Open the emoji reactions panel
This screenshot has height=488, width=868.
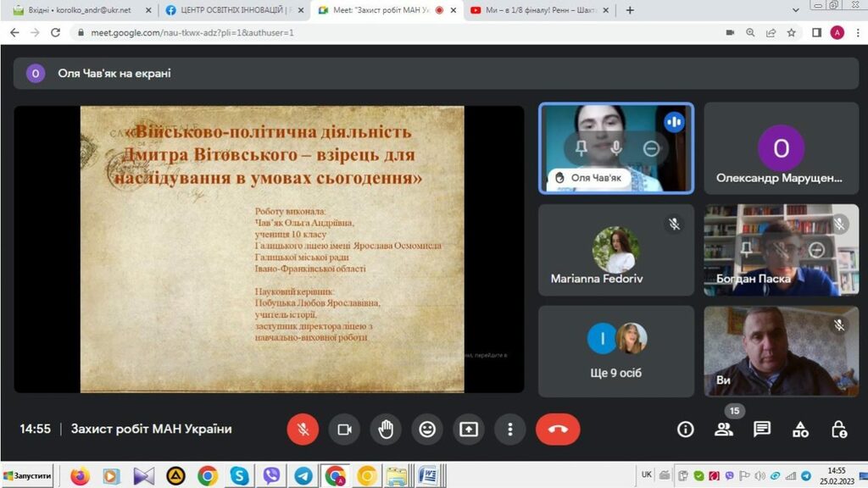click(427, 430)
